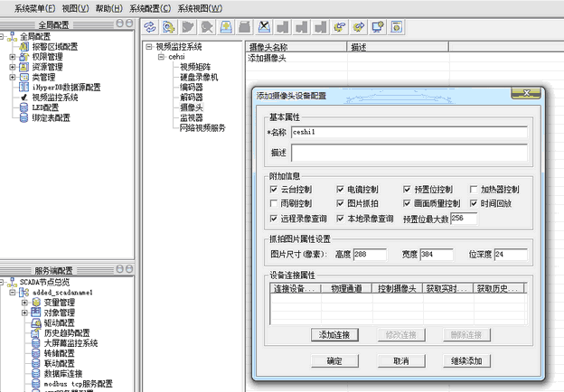
Task: Open the 帮助(H) menu
Action: pyautogui.click(x=109, y=8)
